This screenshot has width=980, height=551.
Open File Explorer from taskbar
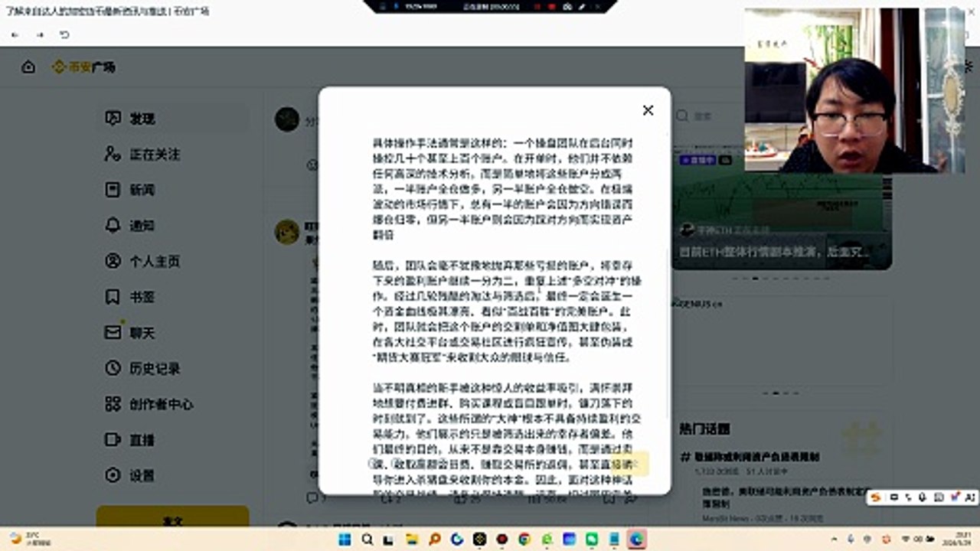point(412,539)
